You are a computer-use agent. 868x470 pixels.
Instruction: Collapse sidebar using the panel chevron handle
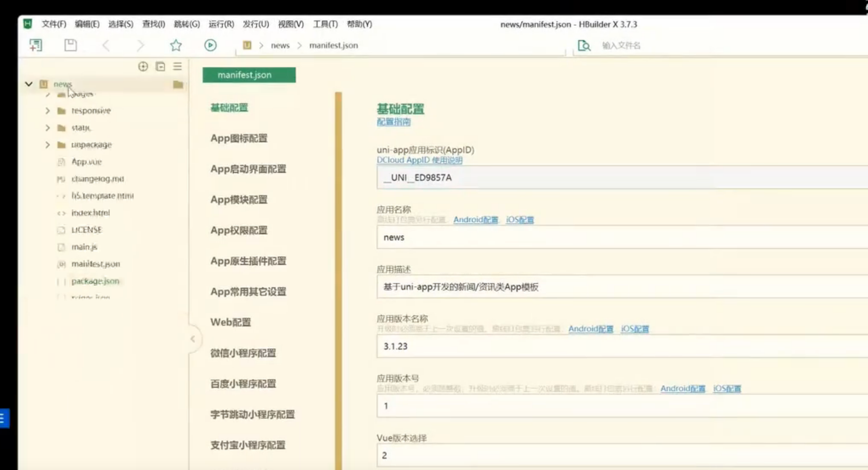(x=193, y=339)
